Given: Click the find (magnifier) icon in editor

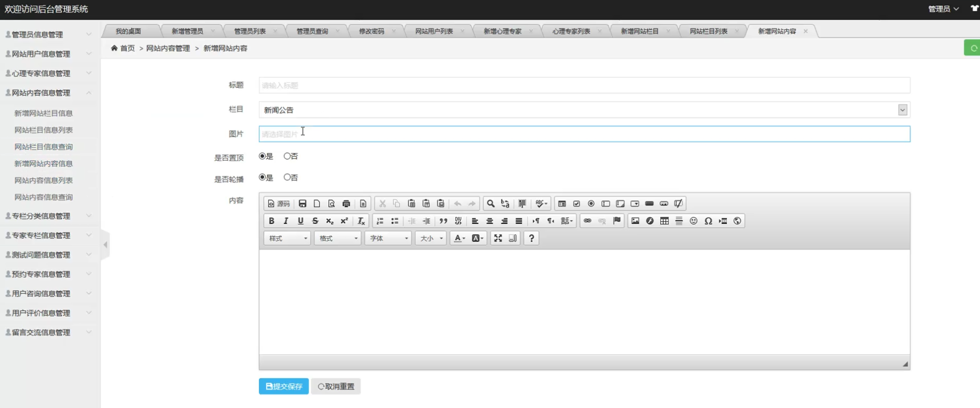Looking at the screenshot, I should pos(491,203).
